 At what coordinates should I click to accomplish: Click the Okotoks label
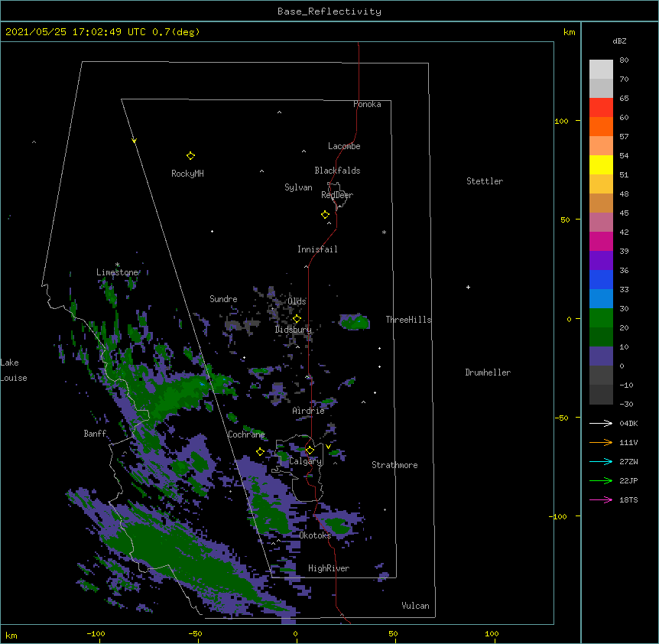click(x=315, y=535)
